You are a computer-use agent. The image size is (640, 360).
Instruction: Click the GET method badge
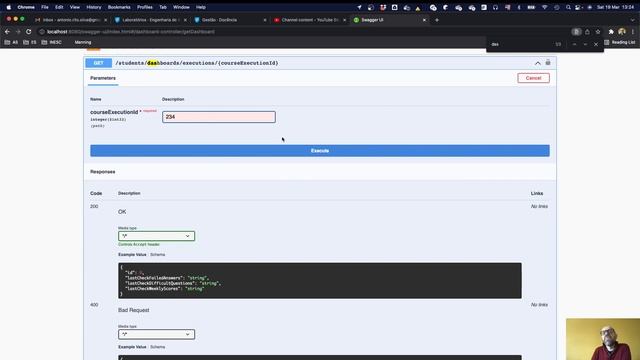98,63
